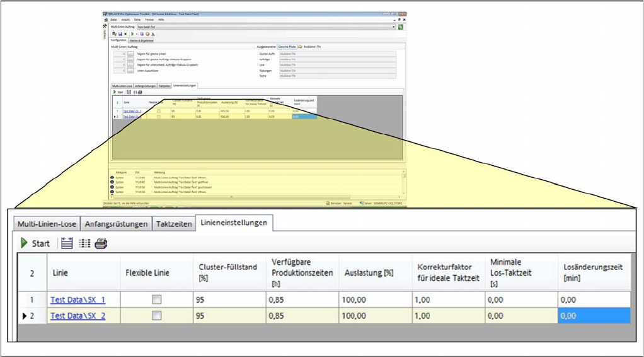Toggle Flexible Linie checkbox for Test Data\SX_1
Viewport: 644px width, 357px height.
coord(157,300)
